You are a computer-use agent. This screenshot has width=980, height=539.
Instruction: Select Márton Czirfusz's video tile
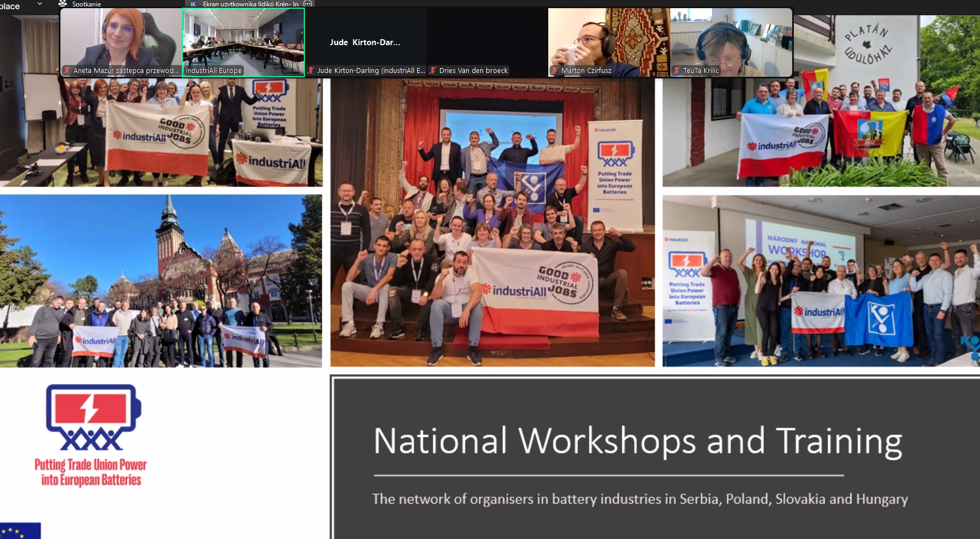tap(609, 37)
